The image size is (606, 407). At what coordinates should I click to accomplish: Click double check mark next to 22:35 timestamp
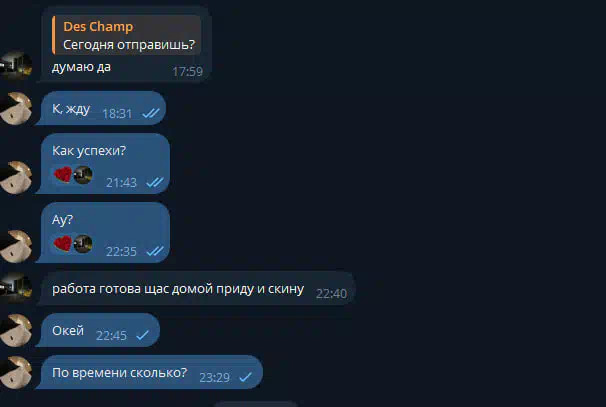155,251
